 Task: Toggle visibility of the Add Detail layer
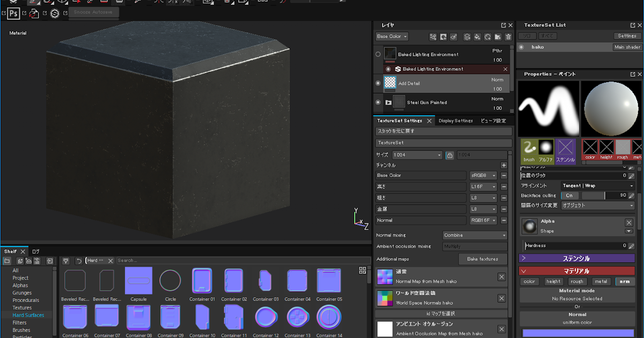click(378, 83)
